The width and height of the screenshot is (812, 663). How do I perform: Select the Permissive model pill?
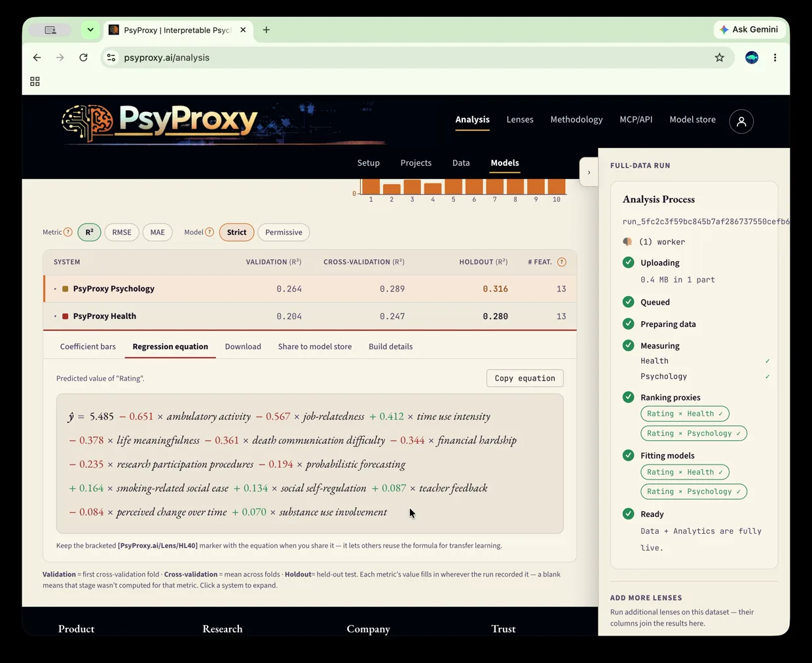coord(284,232)
